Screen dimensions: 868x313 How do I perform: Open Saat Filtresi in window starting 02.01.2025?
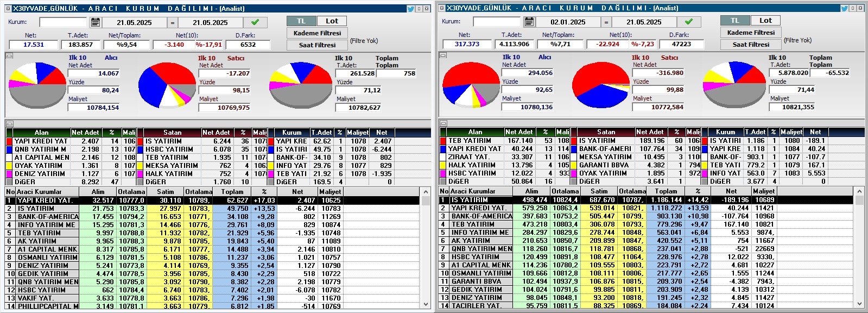pyautogui.click(x=751, y=45)
